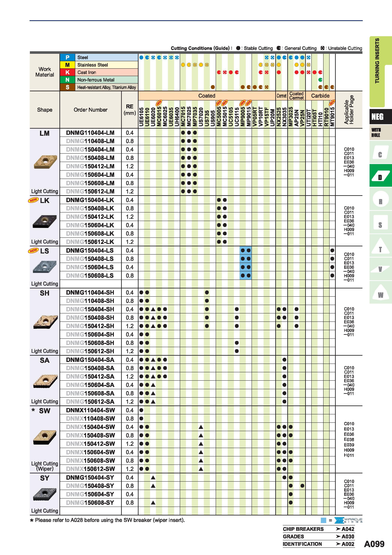Viewport: 392px width, 555px height.
Task: Select the W shape side tab
Action: (380, 292)
